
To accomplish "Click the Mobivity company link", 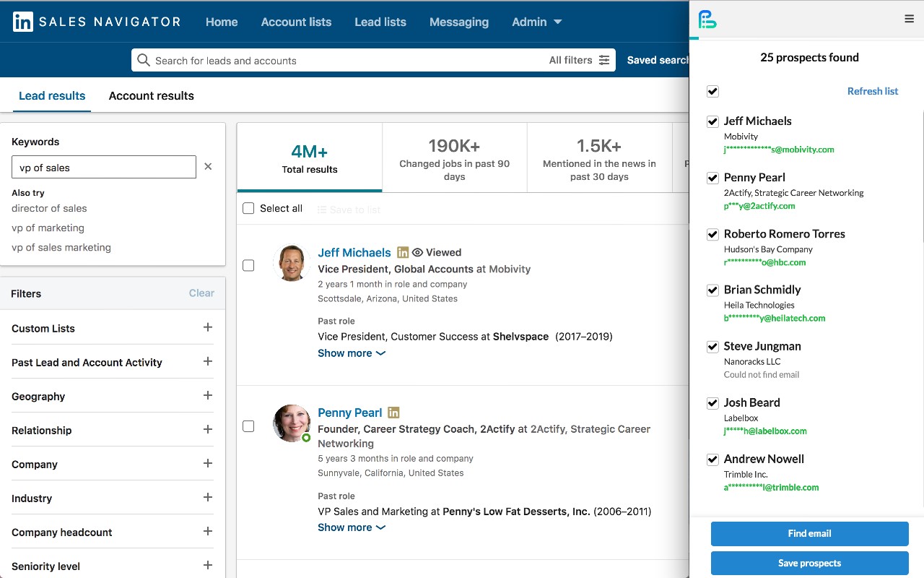I will [510, 269].
